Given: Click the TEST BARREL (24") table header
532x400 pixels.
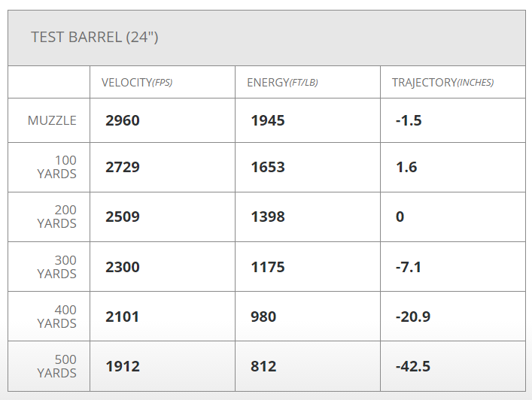Looking at the screenshot, I should coord(94,37).
